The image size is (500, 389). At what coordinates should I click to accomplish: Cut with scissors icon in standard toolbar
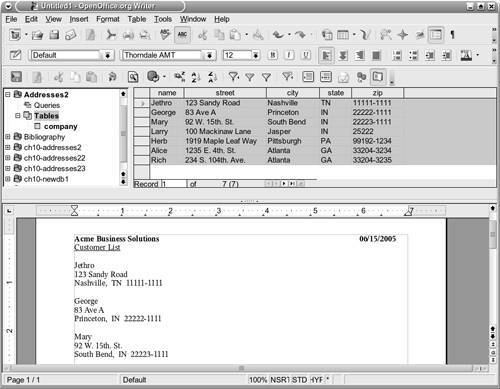(203, 35)
